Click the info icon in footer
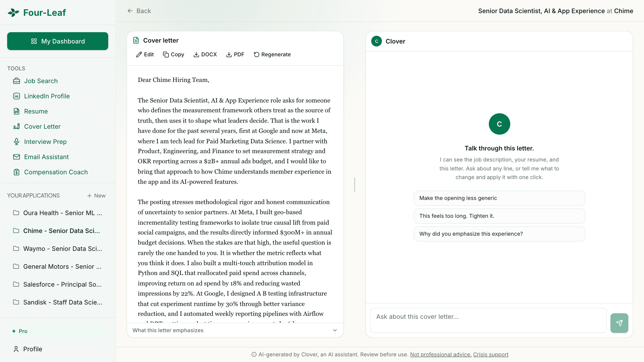644x362 pixels. [x=254, y=355]
